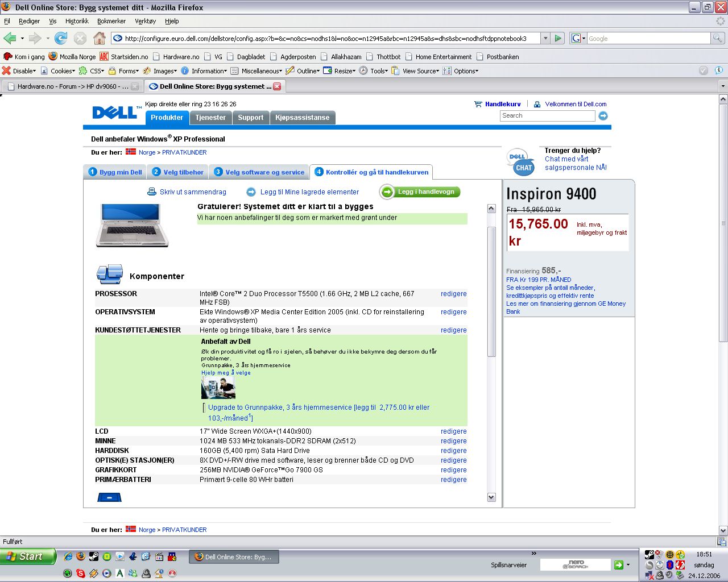The image size is (728, 582).
Task: Open the Historikk menu
Action: click(77, 21)
